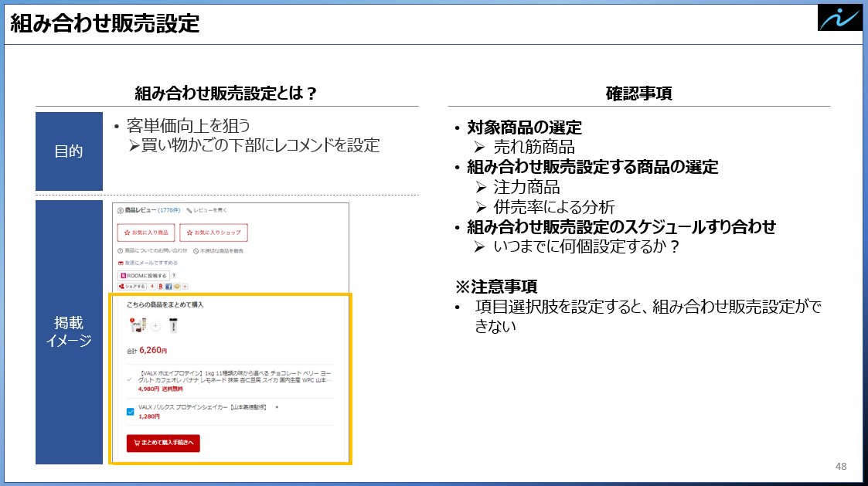The height and width of the screenshot is (486, 868).
Task: Click the 組み合わせ販売設定 slide title
Action: (x=105, y=23)
